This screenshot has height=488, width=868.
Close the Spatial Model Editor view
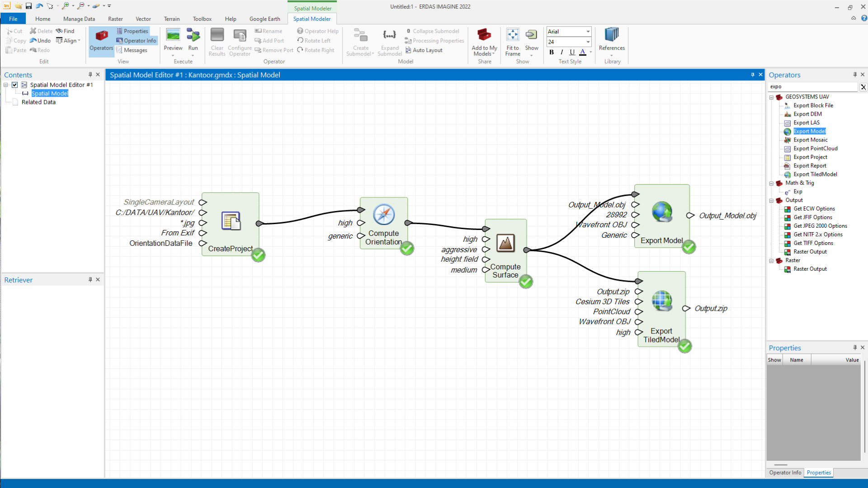[760, 75]
